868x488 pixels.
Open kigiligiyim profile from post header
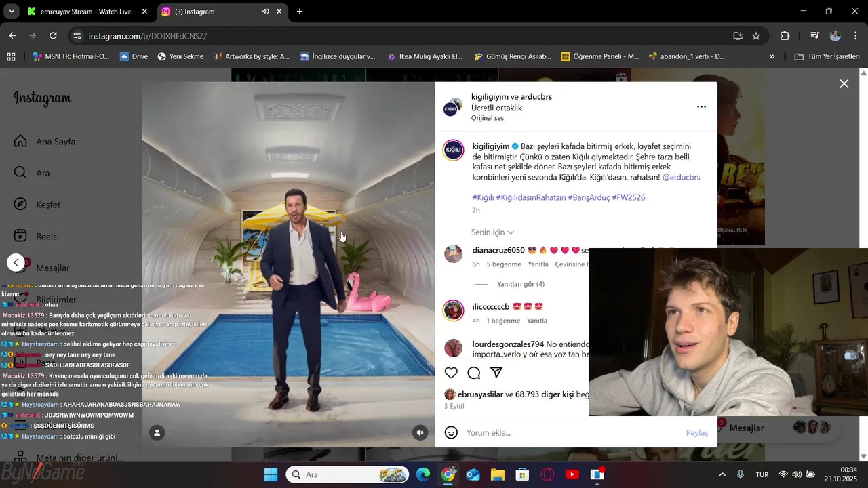pos(490,97)
